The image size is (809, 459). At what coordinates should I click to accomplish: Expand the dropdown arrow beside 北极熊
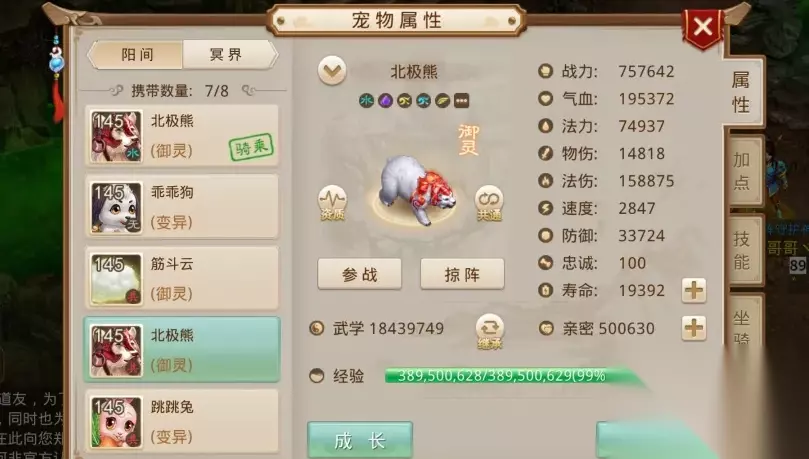(332, 70)
